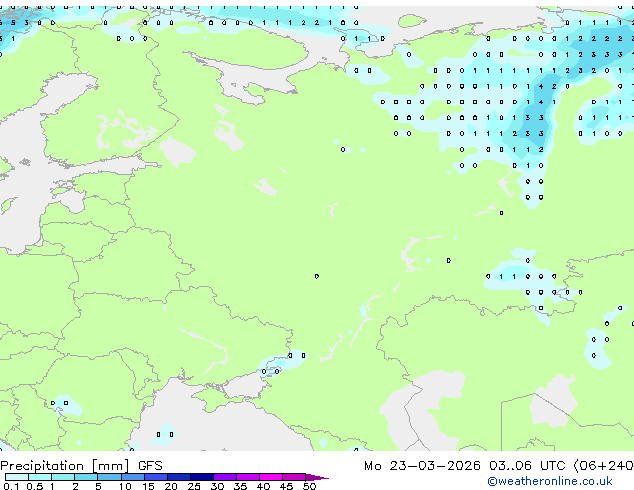
Task: Click the '50' legend scale label
Action: [x=310, y=486]
